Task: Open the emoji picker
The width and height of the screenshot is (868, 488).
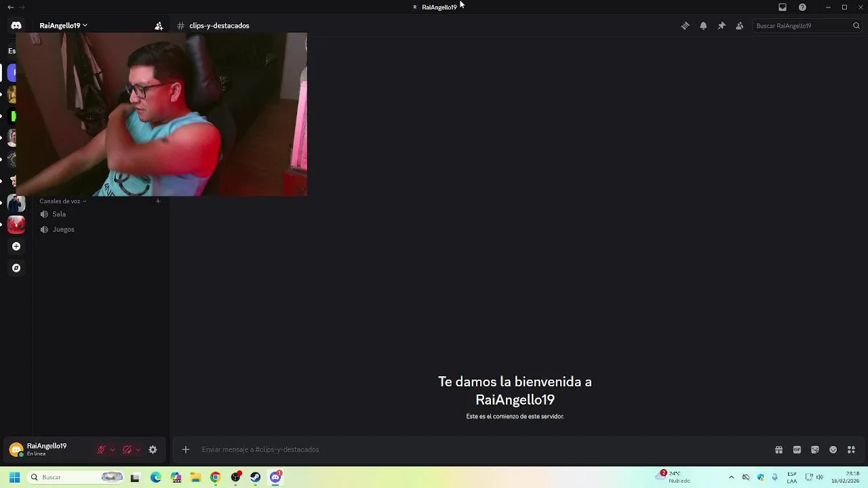Action: click(x=833, y=449)
